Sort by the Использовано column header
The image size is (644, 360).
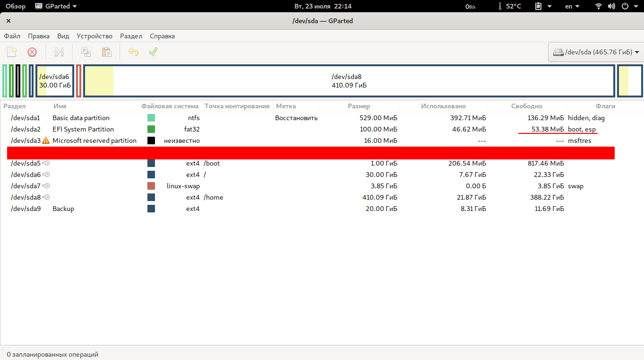(x=443, y=106)
